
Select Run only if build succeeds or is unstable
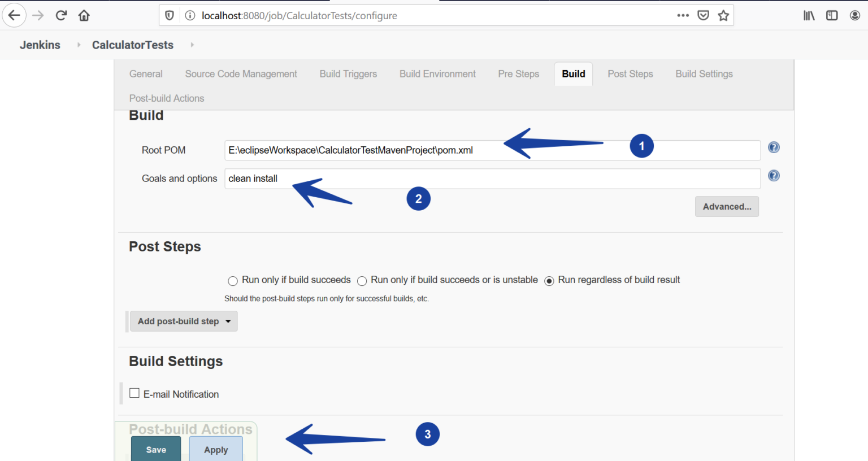click(x=362, y=280)
